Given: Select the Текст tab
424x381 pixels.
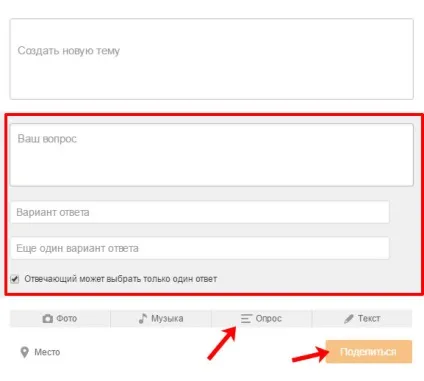Looking at the screenshot, I should coord(362,319).
